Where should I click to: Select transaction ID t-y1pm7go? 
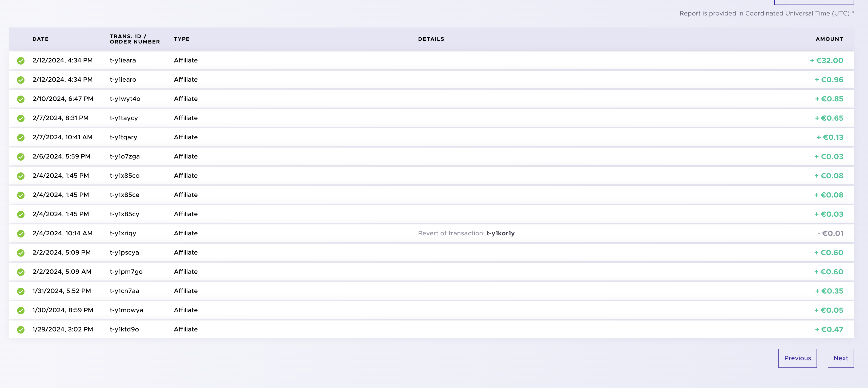(126, 272)
